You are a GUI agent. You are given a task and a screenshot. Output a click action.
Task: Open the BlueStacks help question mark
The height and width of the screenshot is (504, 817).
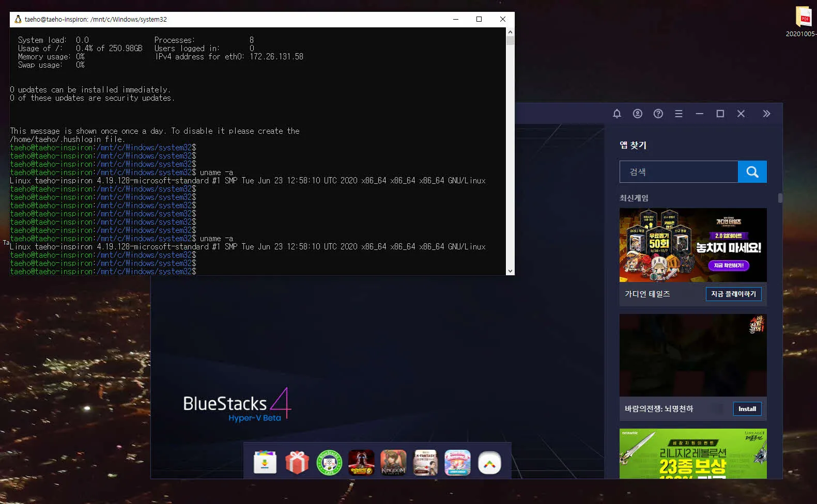(658, 114)
